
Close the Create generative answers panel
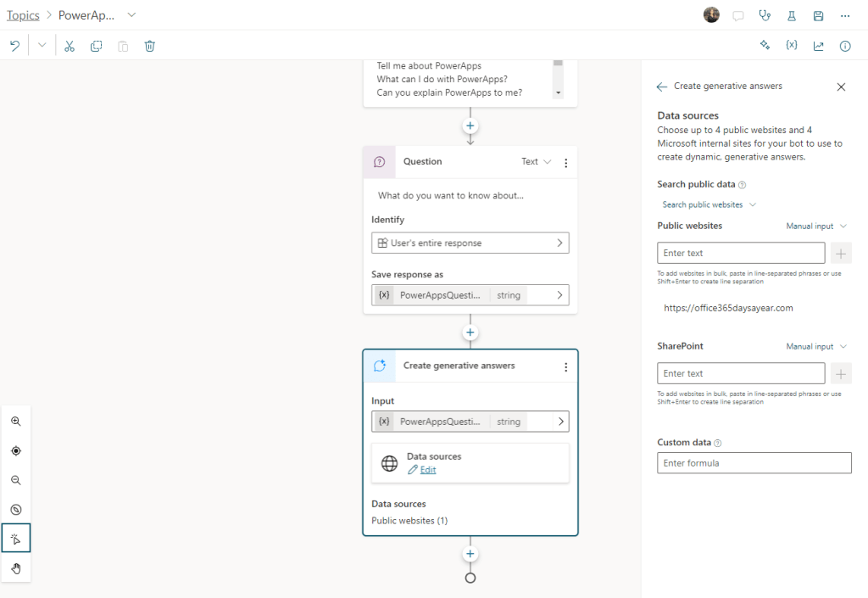841,87
